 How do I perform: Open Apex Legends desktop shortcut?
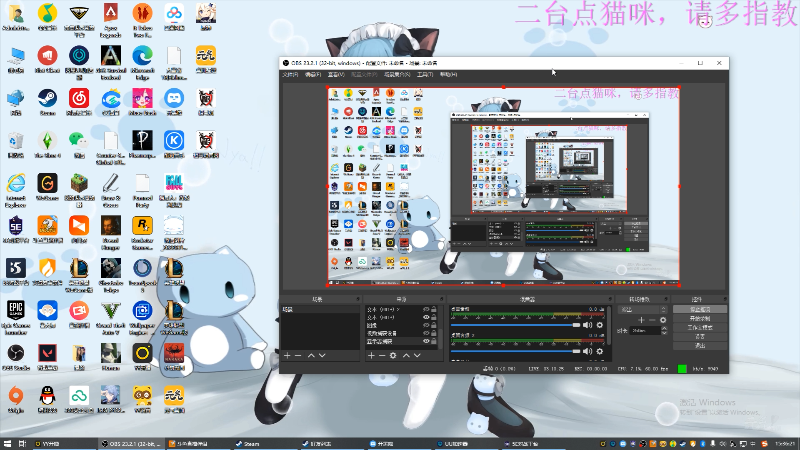tap(111, 20)
